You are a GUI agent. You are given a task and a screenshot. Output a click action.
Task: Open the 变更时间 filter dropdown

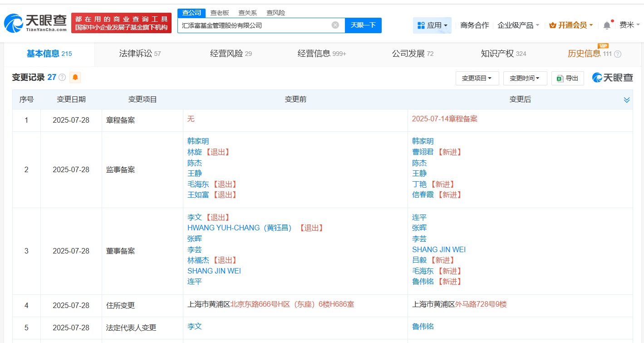click(525, 78)
